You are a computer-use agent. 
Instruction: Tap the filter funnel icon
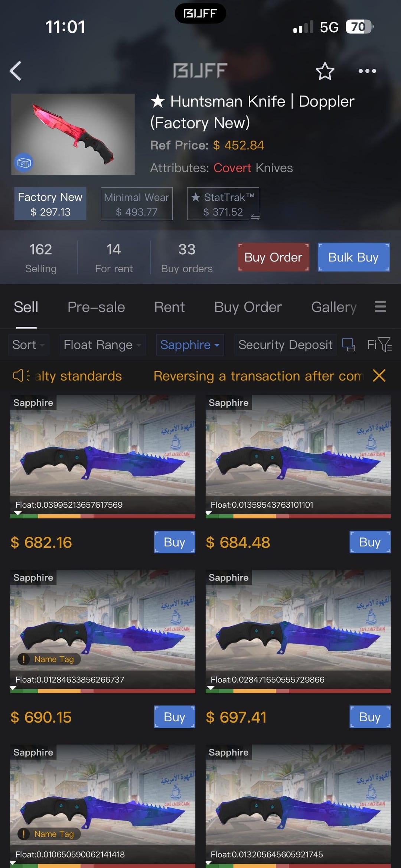tap(386, 345)
